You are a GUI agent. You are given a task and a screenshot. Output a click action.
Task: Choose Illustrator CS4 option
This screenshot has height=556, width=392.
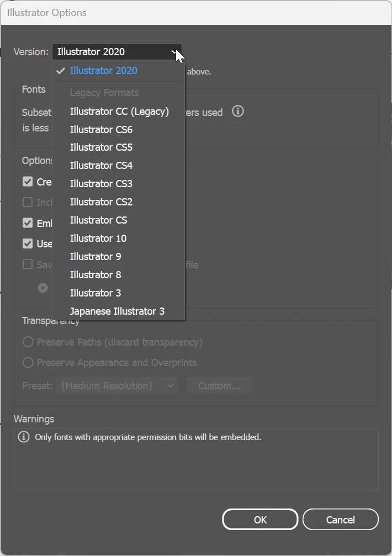[x=118, y=166]
